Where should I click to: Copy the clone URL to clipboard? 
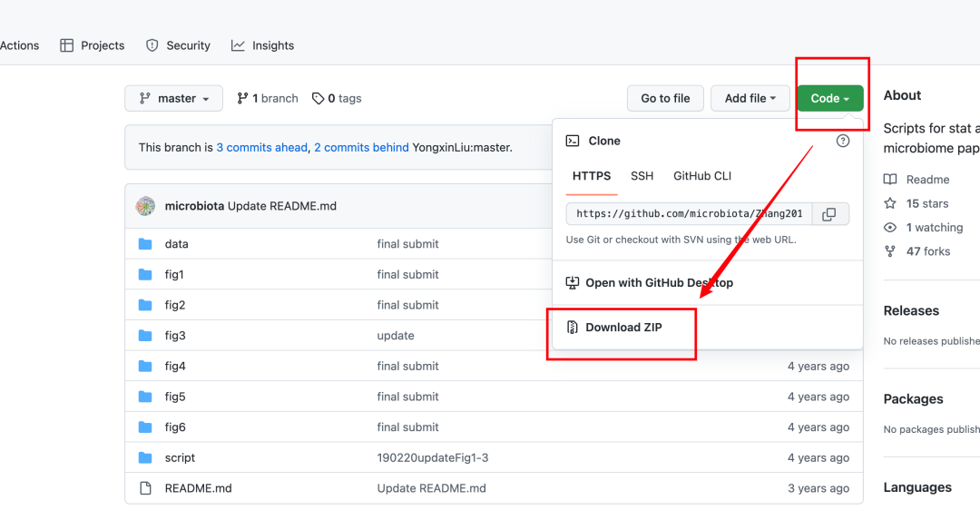click(x=830, y=214)
